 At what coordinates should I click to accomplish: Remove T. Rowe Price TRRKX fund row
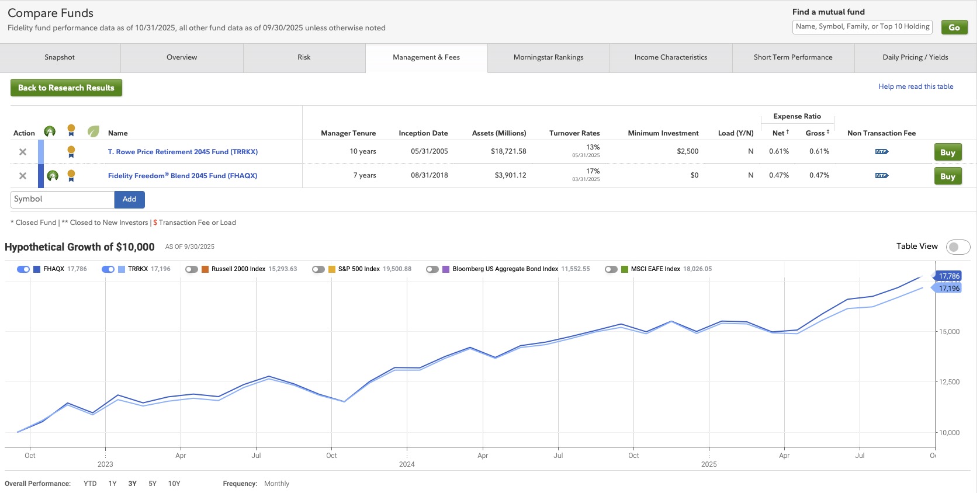coord(23,152)
